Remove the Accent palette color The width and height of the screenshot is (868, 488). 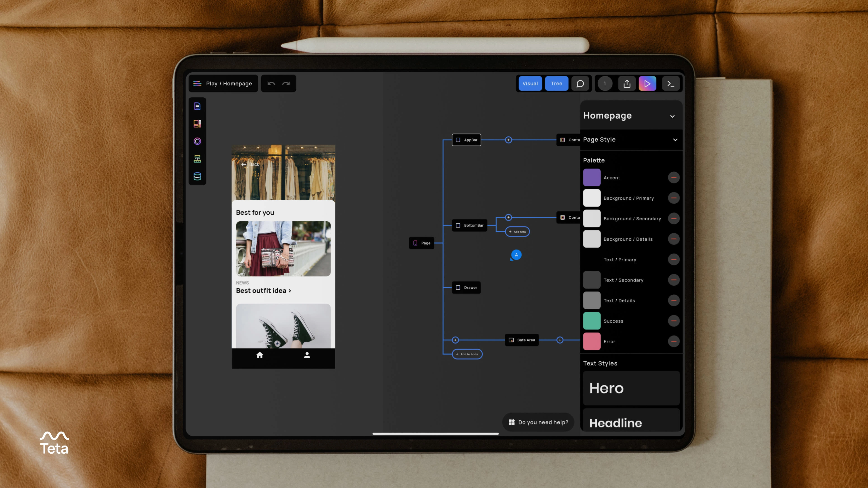click(674, 178)
